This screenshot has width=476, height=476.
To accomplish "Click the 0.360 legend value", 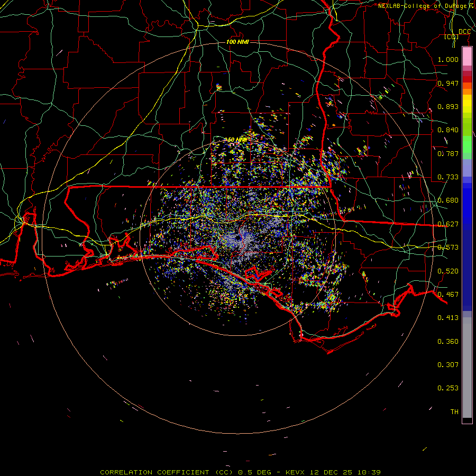I will click(448, 342).
